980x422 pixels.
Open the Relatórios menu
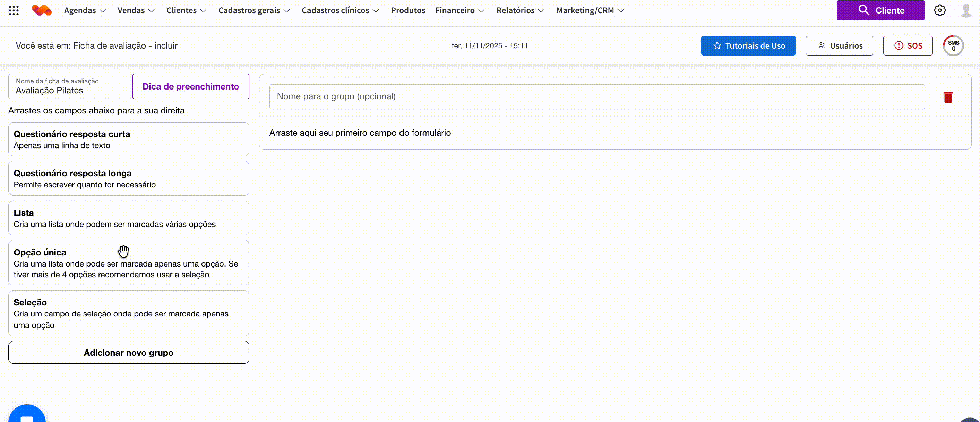point(520,10)
